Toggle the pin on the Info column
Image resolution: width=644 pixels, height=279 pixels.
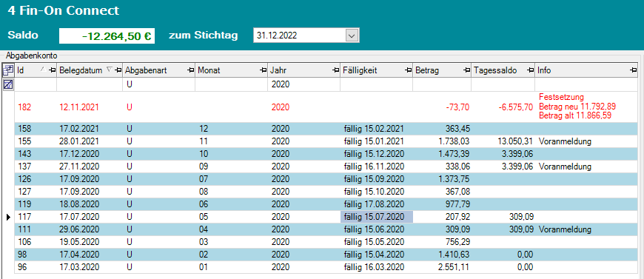click(x=633, y=70)
